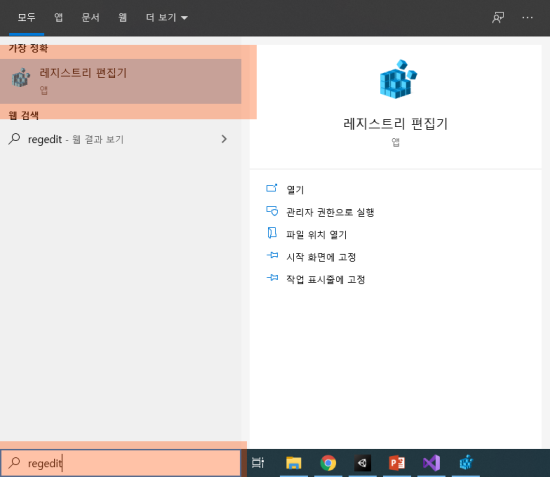The height and width of the screenshot is (477, 550).
Task: Click the shield icon beside 관리자 권한으로 실행
Action: point(272,211)
